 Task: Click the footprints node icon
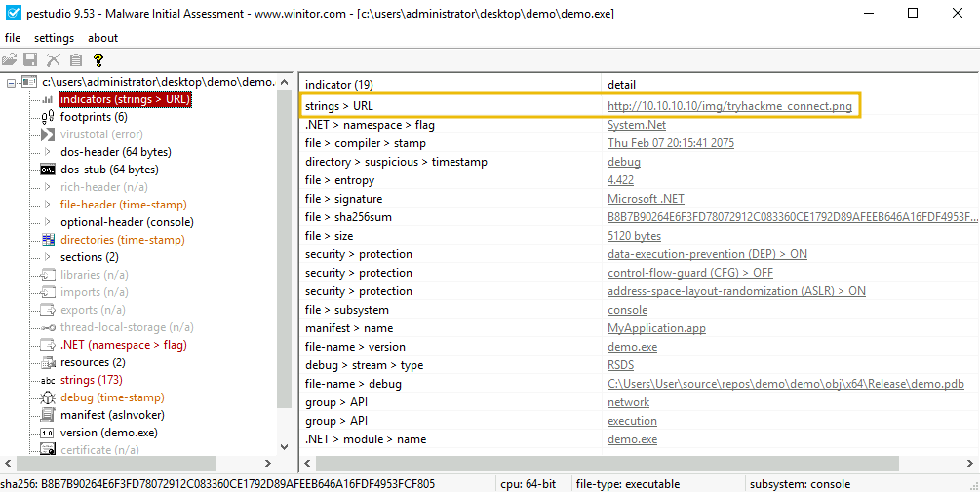coord(48,117)
